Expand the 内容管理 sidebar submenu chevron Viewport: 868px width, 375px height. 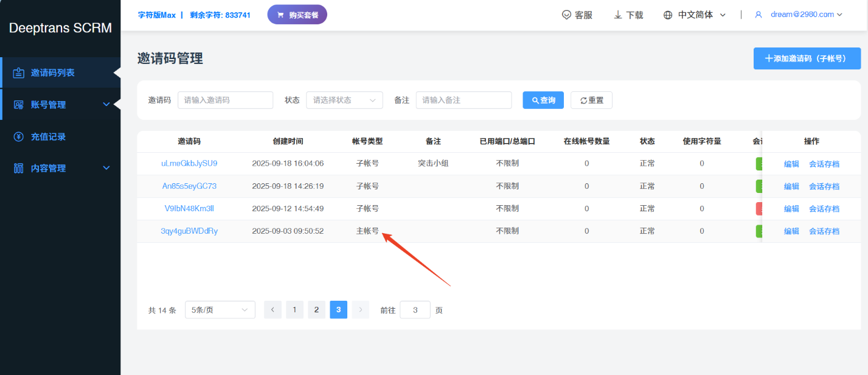coord(106,169)
